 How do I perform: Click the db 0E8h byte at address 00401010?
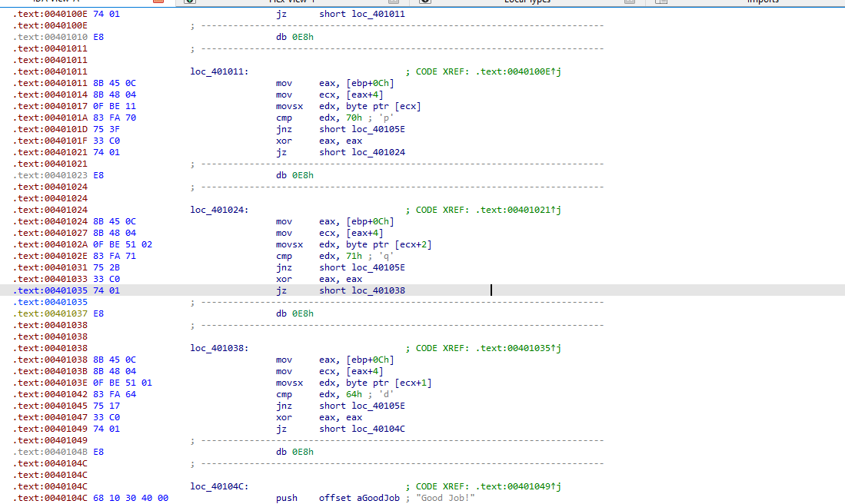294,37
